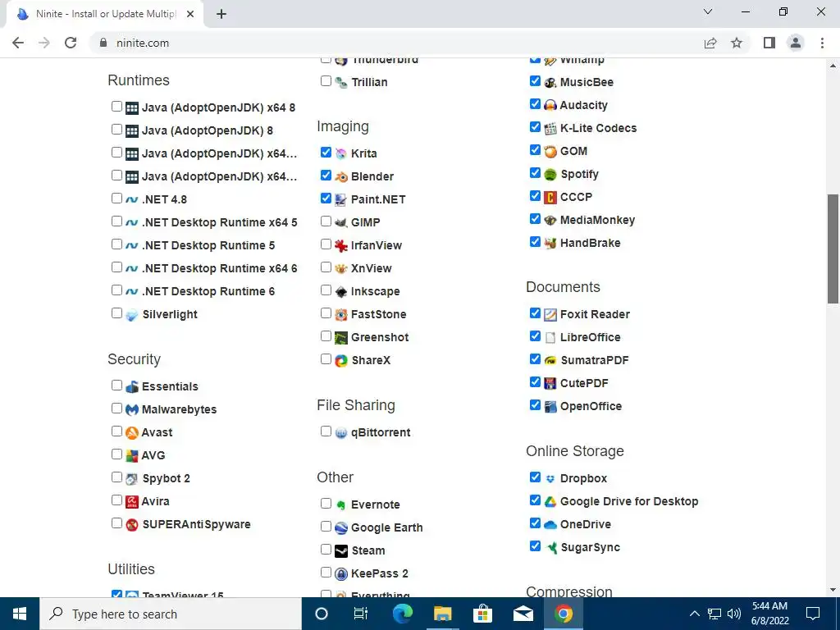Click the Spybot 2 label
This screenshot has width=840, height=630.
pos(166,478)
